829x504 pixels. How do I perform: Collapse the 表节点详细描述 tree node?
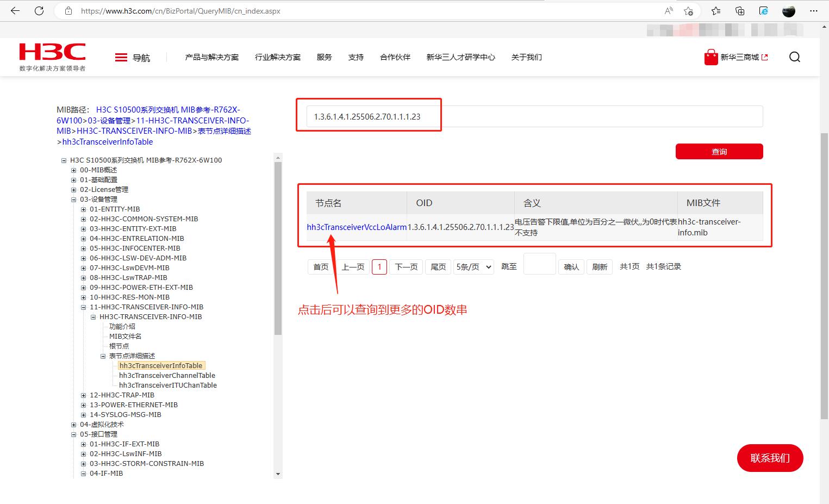(103, 356)
